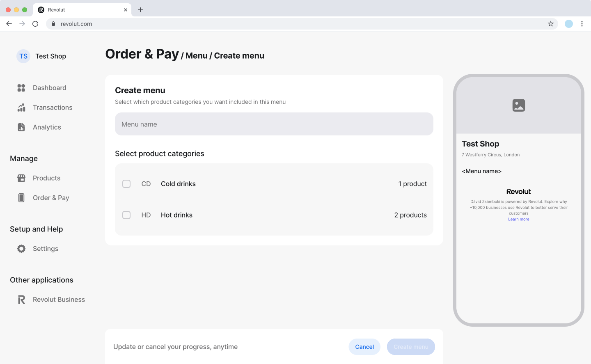The height and width of the screenshot is (364, 591).
Task: Click the Revolut logo in preview
Action: click(x=518, y=192)
